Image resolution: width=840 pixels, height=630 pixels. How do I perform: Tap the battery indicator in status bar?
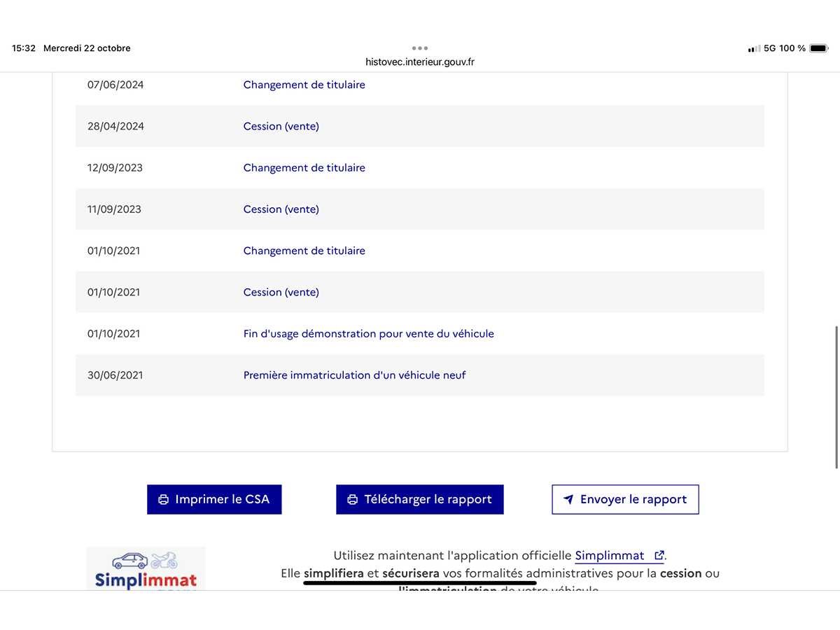(x=818, y=48)
